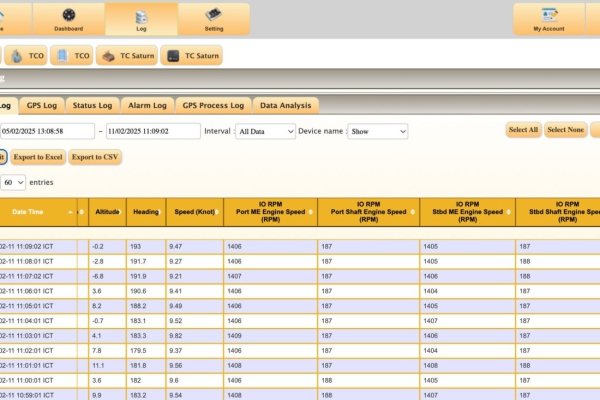Image resolution: width=600 pixels, height=400 pixels.
Task: Sort by Port ME Engine Speed column
Action: coord(271,212)
